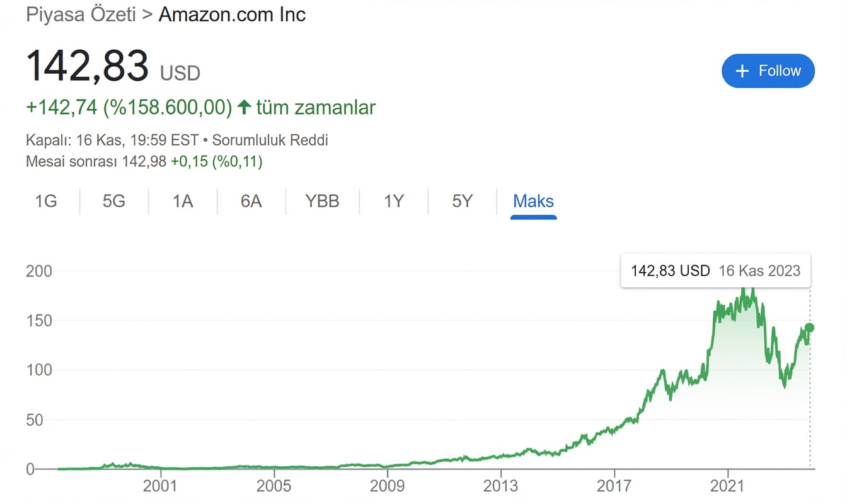Click the 142,83 USD price heading
The width and height of the screenshot is (847, 504).
(87, 65)
